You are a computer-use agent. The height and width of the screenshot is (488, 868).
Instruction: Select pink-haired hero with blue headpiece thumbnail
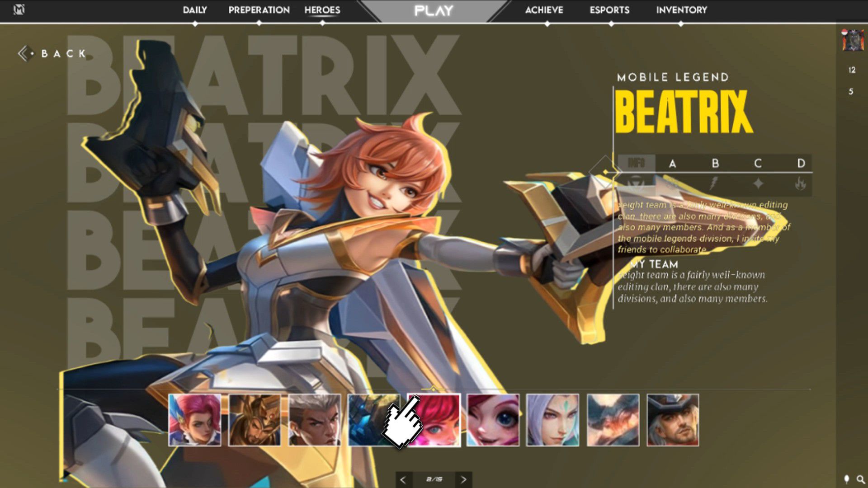195,420
